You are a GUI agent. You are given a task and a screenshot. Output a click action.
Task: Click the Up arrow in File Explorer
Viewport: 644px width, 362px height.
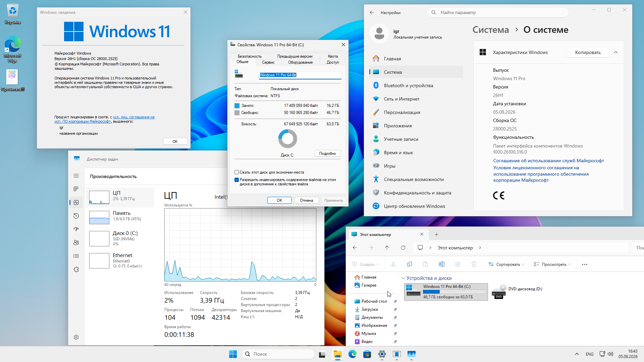387,248
